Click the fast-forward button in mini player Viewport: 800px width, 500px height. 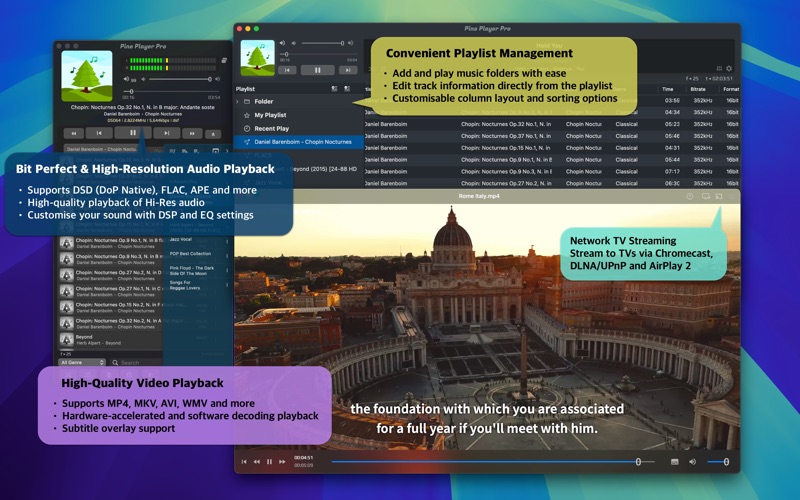click(192, 133)
